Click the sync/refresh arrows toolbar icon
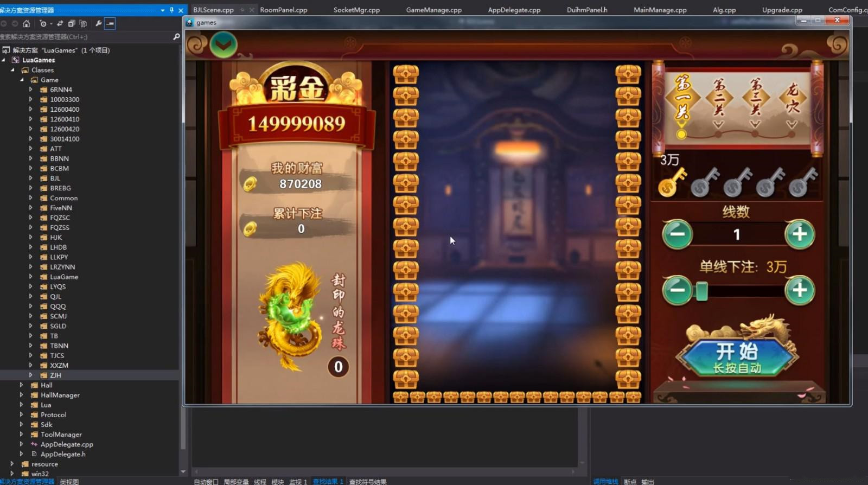 pos(60,23)
